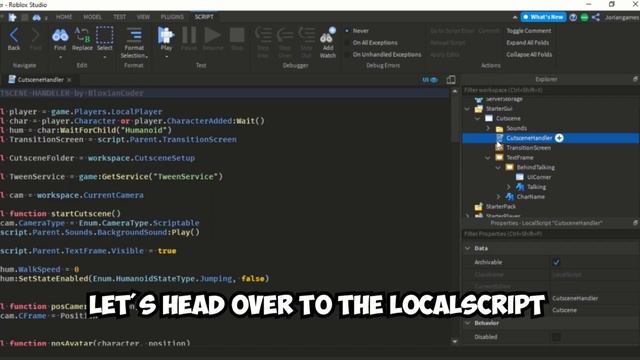Screen dimensions: 640x360
Task: Close the CutsceneHandler script tab
Action: (69, 80)
